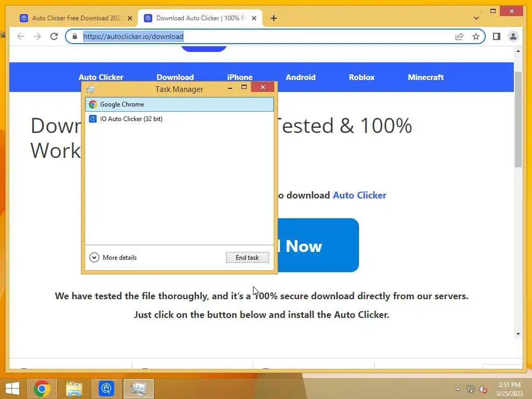
Task: Click the share page icon
Action: (x=459, y=36)
